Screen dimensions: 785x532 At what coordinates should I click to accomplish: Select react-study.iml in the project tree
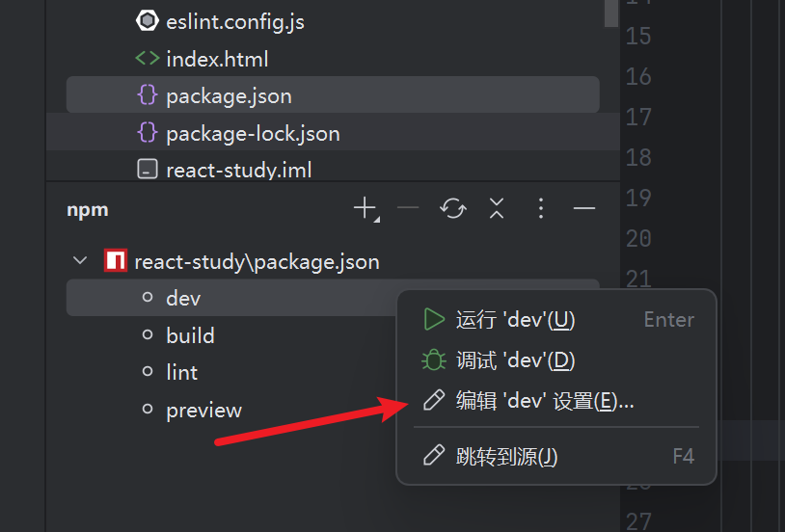click(239, 171)
